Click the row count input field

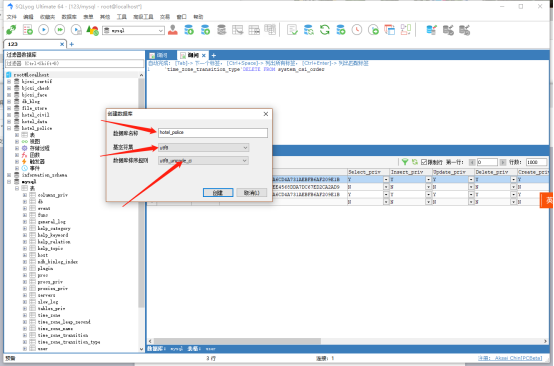[x=536, y=162]
